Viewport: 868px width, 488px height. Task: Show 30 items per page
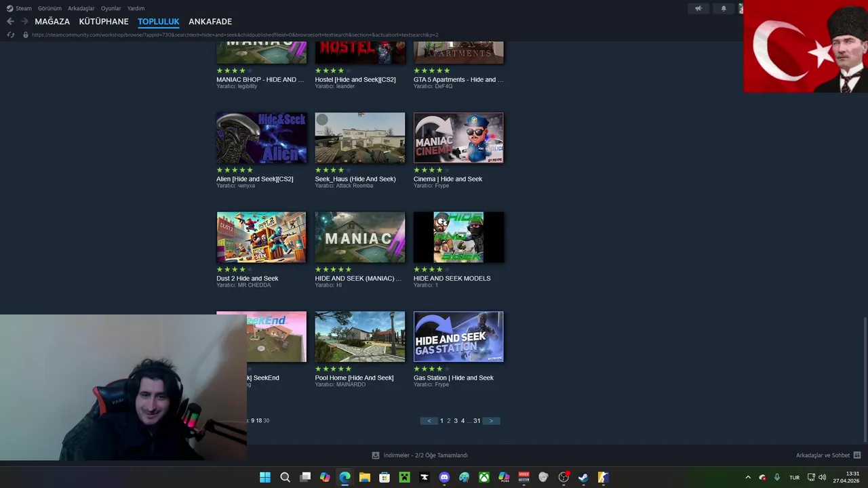pos(267,421)
